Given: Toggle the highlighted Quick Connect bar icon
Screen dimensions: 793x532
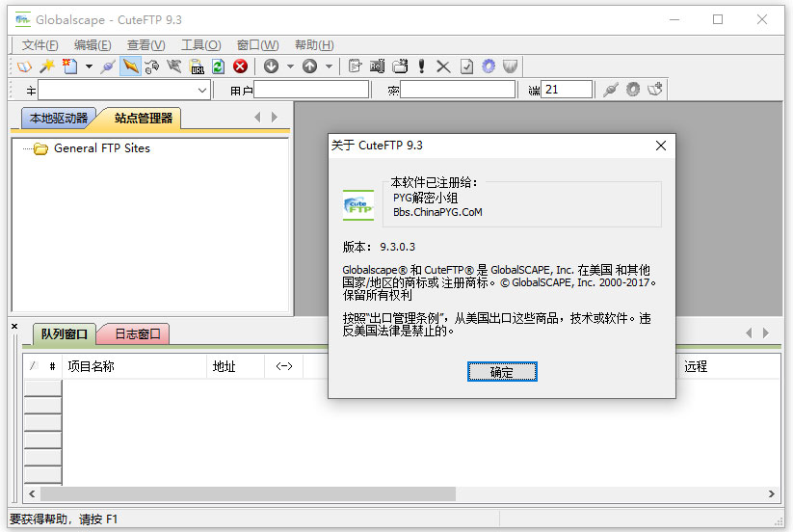Looking at the screenshot, I should pos(130,66).
